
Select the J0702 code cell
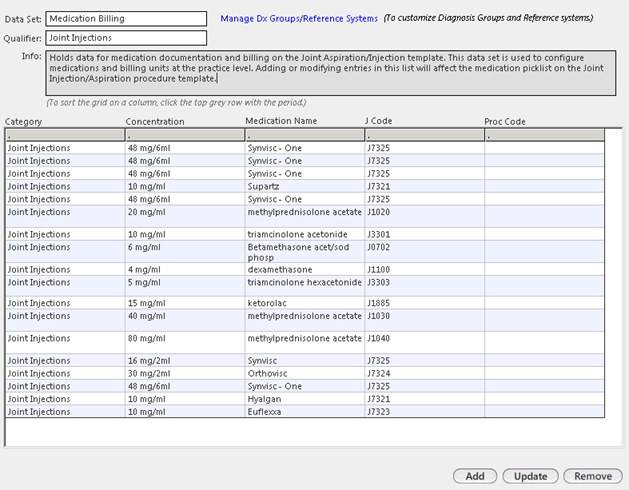click(424, 252)
